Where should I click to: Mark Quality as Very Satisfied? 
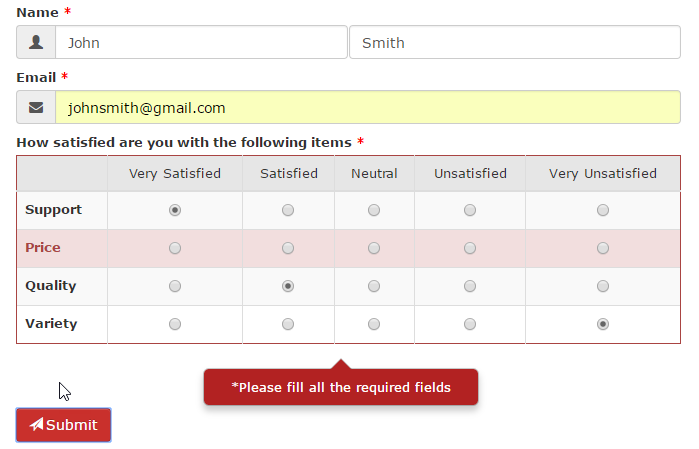pyautogui.click(x=175, y=286)
